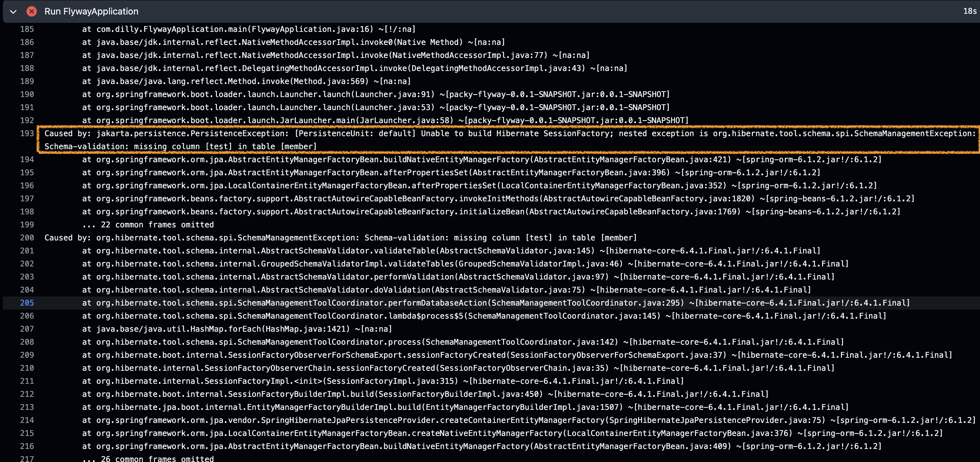Click the SchemaManagementException 'Caused by' line
Image resolution: width=980 pixels, height=462 pixels.
tap(340, 238)
